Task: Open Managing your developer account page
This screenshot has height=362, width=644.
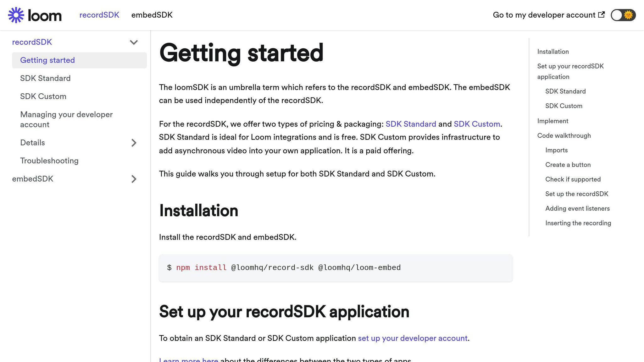Action: pos(66,119)
